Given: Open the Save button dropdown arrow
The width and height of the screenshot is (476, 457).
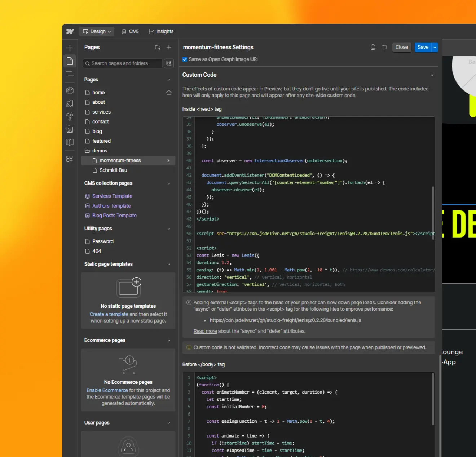Looking at the screenshot, I should [x=435, y=47].
